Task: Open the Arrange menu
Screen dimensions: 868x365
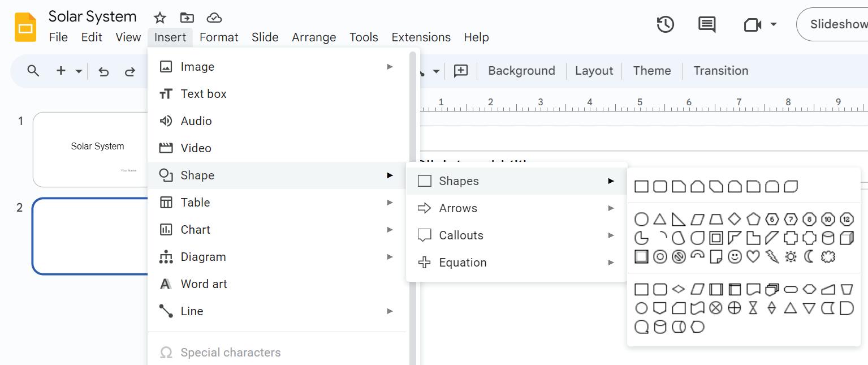Action: coord(314,37)
